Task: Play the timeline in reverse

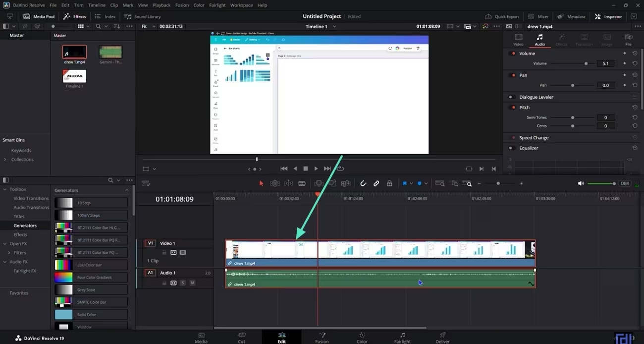Action: pyautogui.click(x=295, y=169)
